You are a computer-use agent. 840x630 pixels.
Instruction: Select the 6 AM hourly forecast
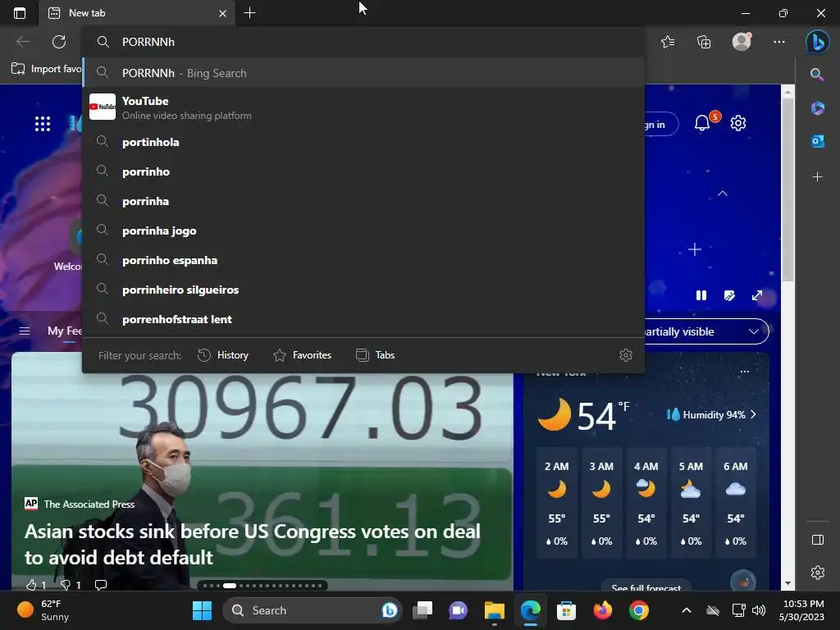pos(736,504)
